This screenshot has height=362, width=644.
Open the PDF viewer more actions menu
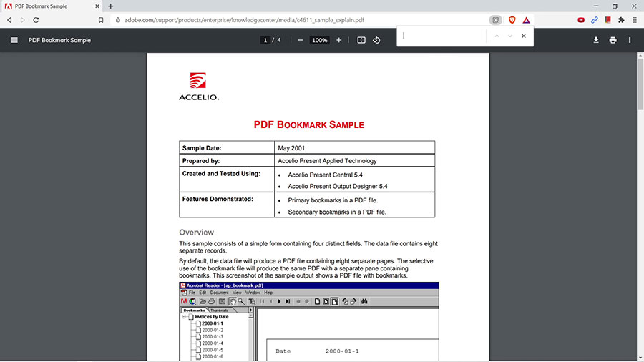coord(630,40)
